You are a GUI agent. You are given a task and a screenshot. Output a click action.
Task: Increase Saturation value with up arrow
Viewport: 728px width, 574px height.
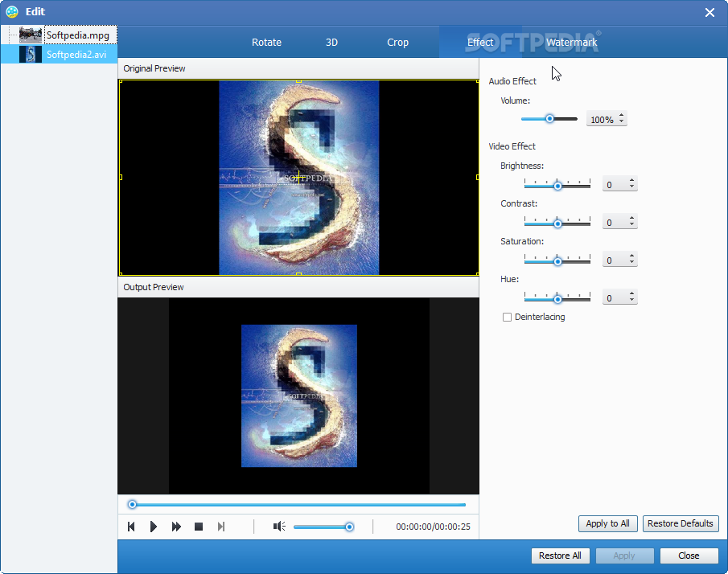point(632,256)
